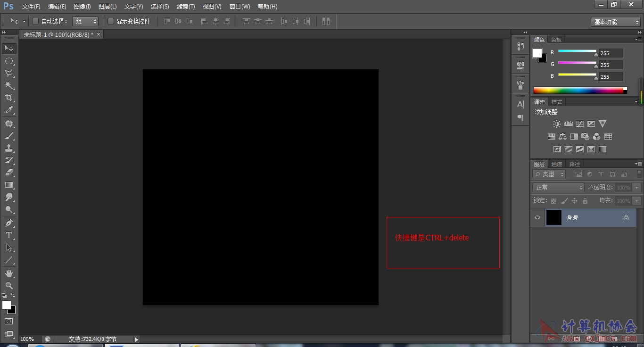
Task: Switch to the 路径 tab
Action: 575,164
